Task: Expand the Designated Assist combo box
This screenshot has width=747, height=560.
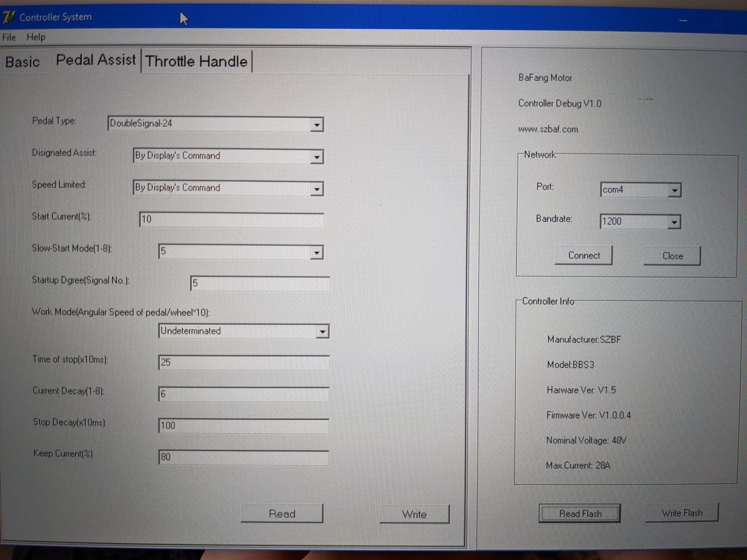Action: (x=316, y=157)
